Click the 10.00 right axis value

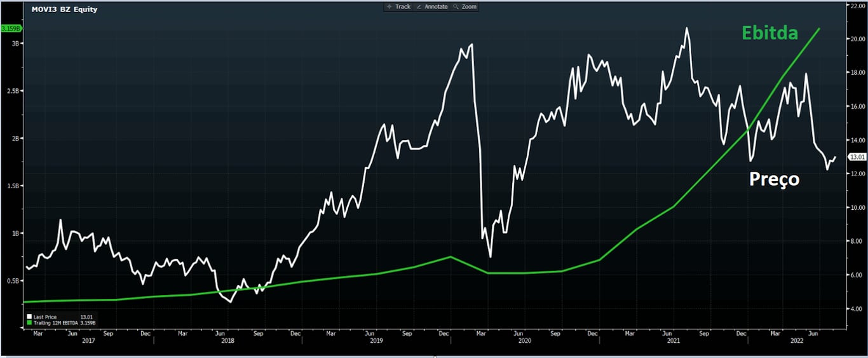click(857, 207)
